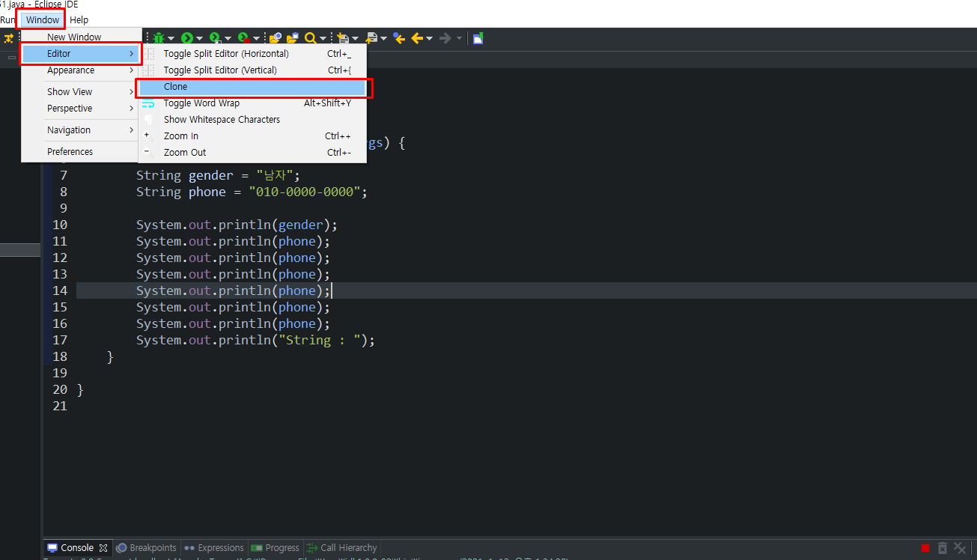Click the closing brace on line 18
This screenshot has width=977, height=560.
pos(110,357)
